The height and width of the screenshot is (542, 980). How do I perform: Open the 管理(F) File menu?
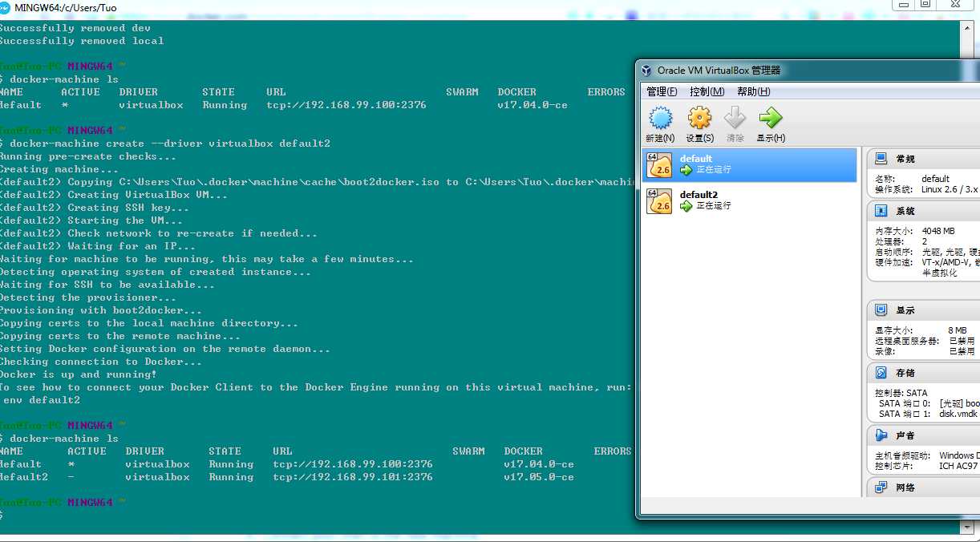[x=662, y=91]
